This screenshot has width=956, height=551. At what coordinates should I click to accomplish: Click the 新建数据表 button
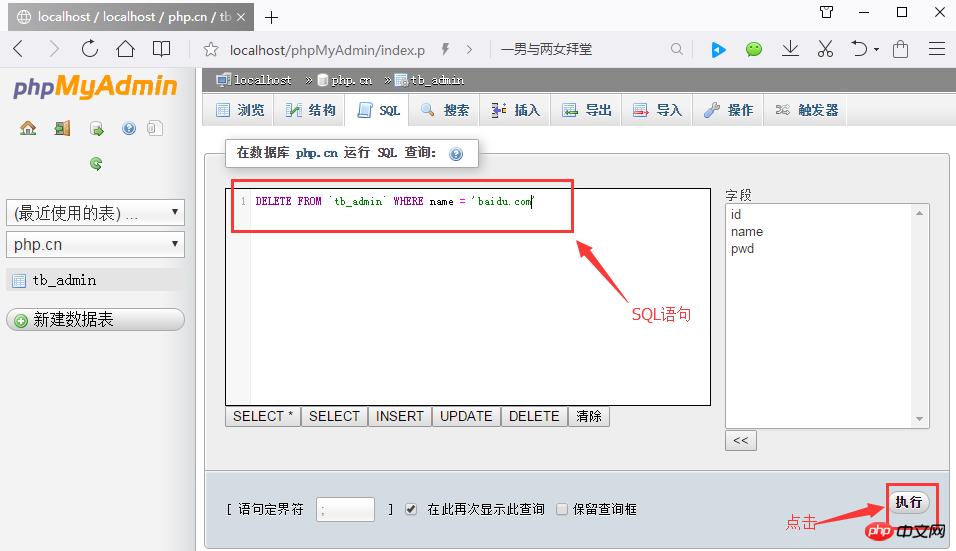point(95,319)
